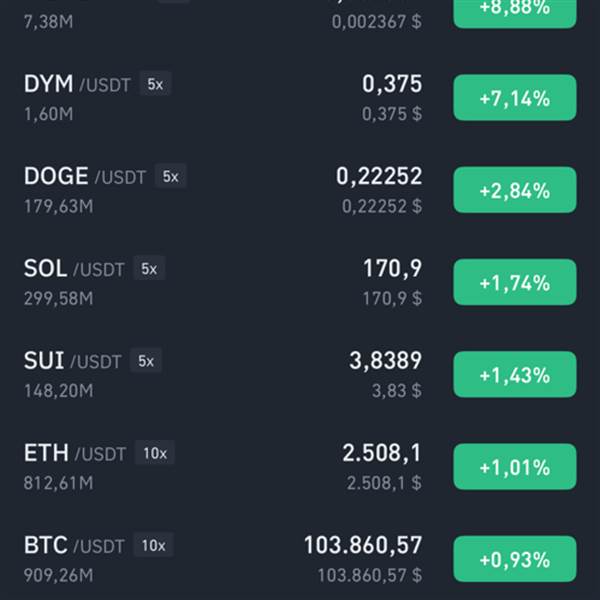Select the +8,88% change button at top
The width and height of the screenshot is (600, 600).
pos(515,11)
